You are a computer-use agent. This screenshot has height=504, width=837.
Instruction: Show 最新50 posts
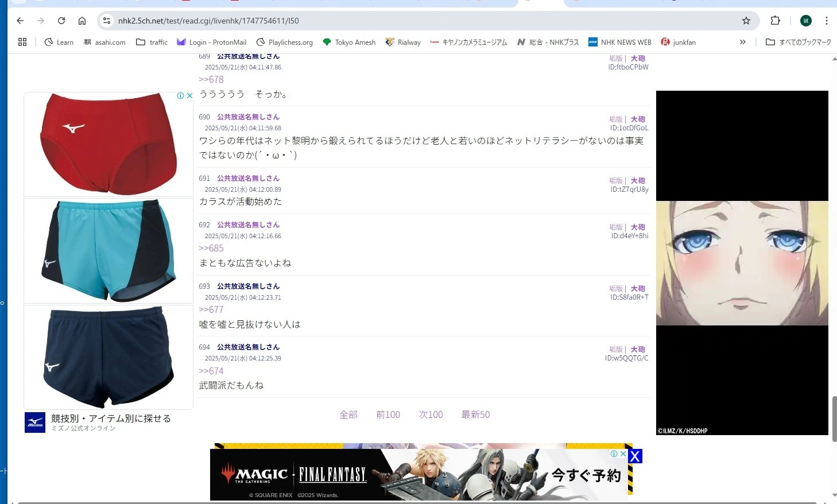(x=476, y=414)
